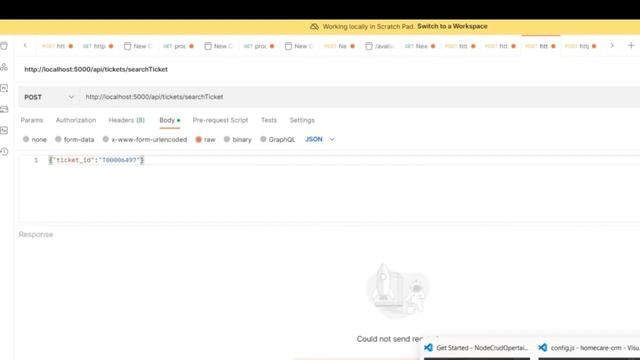
Task: Open the History sidebar icon
Action: point(4,152)
